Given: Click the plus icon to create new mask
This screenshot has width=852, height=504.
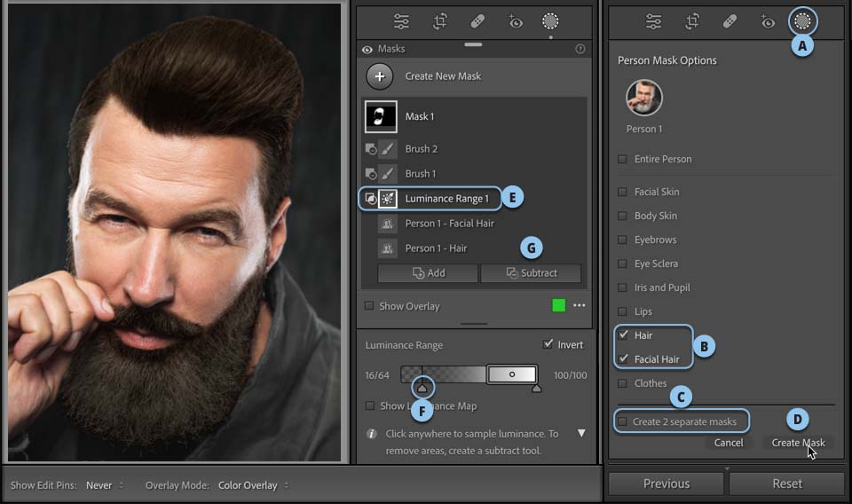Looking at the screenshot, I should click(x=380, y=76).
